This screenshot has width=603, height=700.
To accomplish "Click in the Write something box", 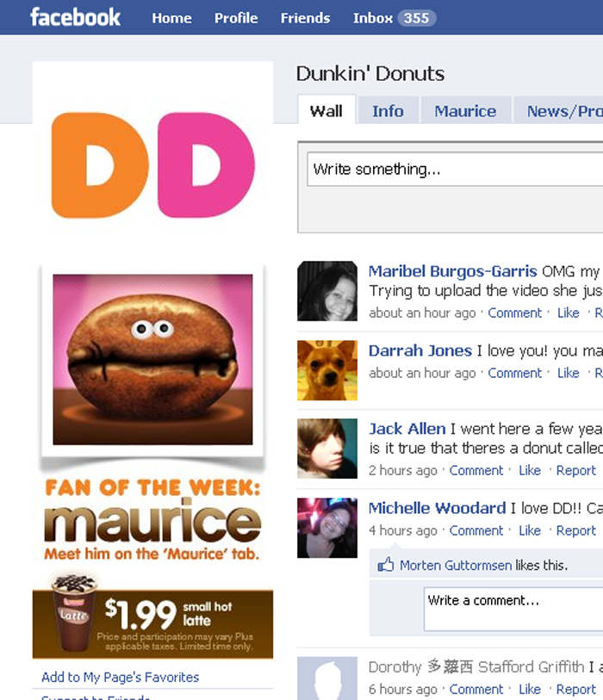I will coord(455,170).
